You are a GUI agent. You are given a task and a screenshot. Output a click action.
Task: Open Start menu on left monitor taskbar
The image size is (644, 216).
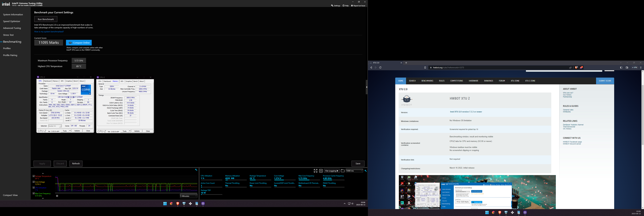point(165,204)
